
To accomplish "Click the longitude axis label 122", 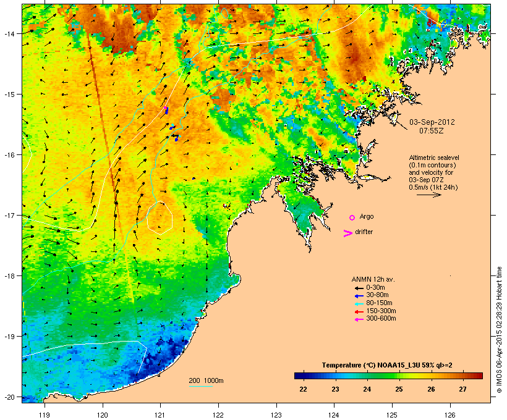I will click(x=218, y=415).
